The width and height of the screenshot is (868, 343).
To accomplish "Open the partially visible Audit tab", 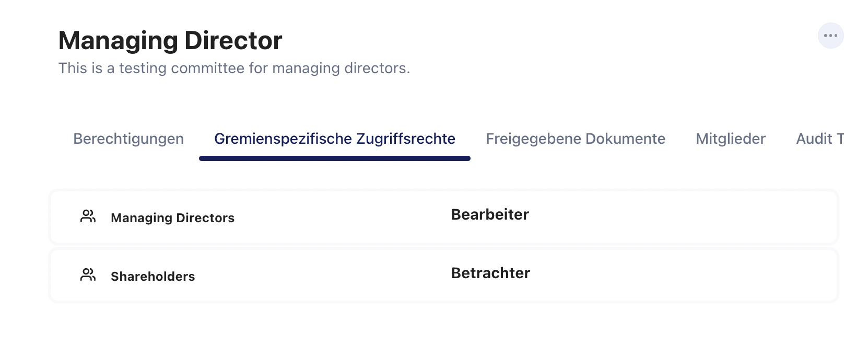I will click(x=819, y=139).
